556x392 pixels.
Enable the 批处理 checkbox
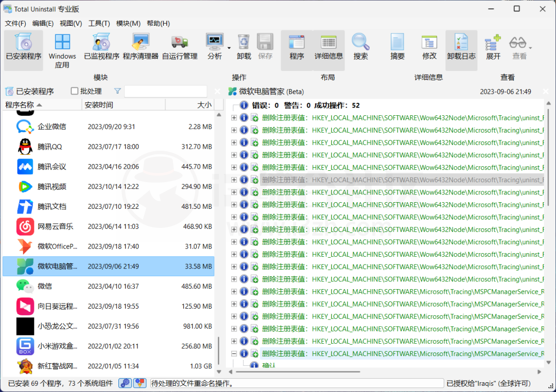point(75,91)
